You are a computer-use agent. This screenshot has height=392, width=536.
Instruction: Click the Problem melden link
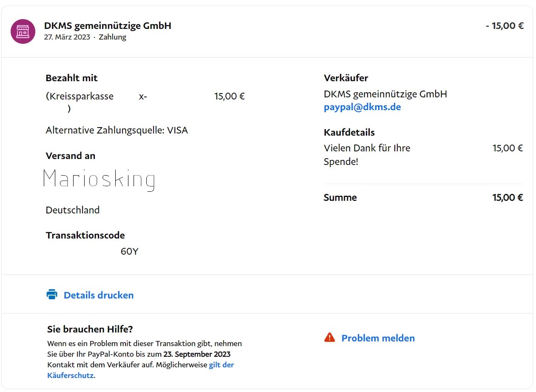point(378,338)
